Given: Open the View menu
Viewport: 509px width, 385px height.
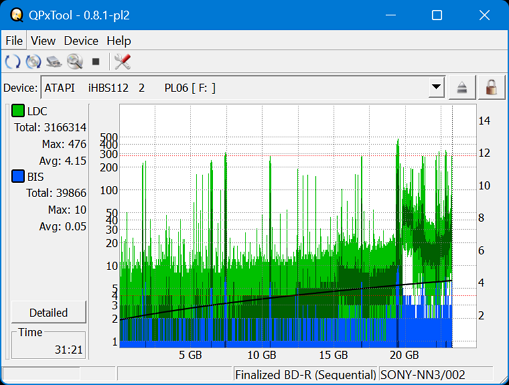Looking at the screenshot, I should pyautogui.click(x=43, y=41).
